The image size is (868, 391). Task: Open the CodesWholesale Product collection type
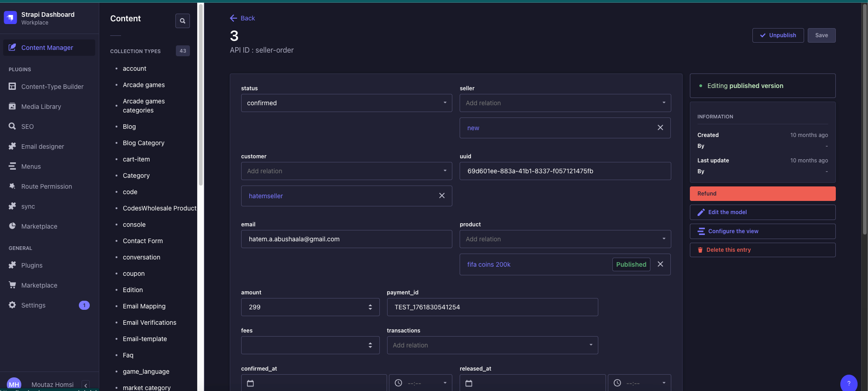[160, 208]
